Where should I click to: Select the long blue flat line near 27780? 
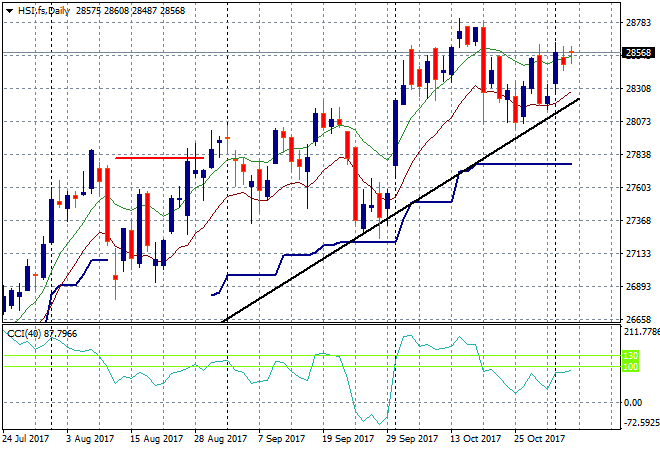(524, 164)
